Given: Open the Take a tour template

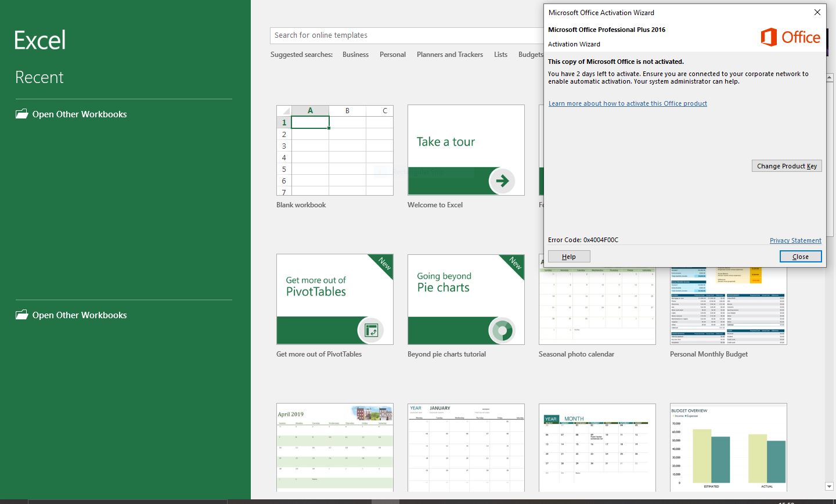Looking at the screenshot, I should (466, 150).
